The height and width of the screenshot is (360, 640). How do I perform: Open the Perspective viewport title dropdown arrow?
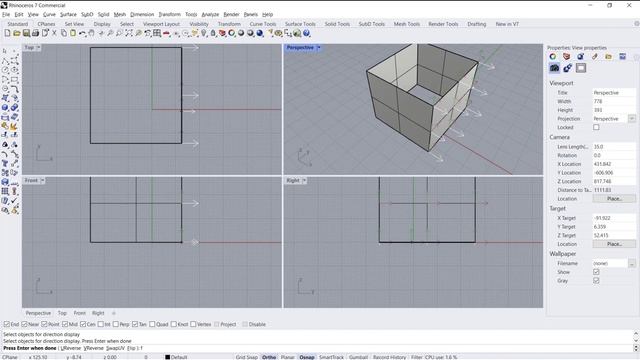[319, 47]
